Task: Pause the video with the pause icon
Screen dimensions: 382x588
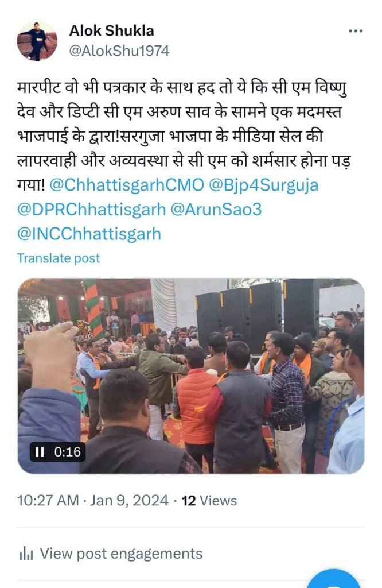Action: (40, 452)
